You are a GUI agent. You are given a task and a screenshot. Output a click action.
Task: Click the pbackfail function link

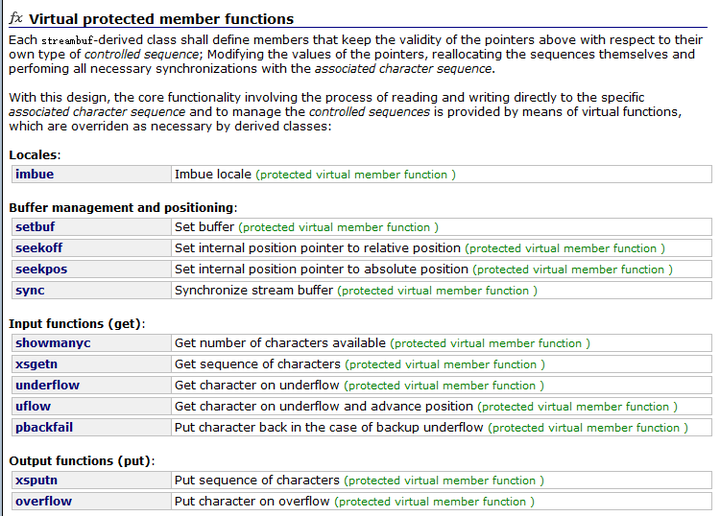pos(44,427)
